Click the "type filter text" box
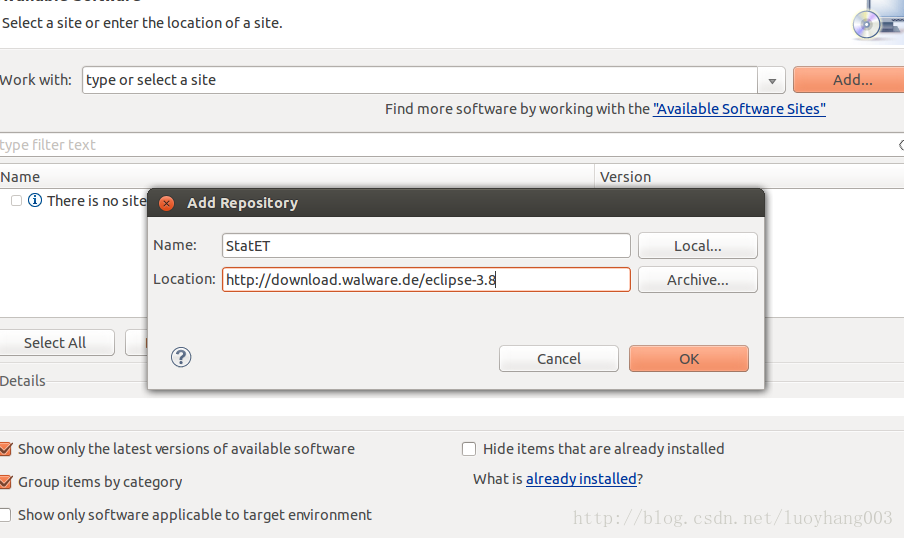Image resolution: width=904 pixels, height=538 pixels. [450, 145]
